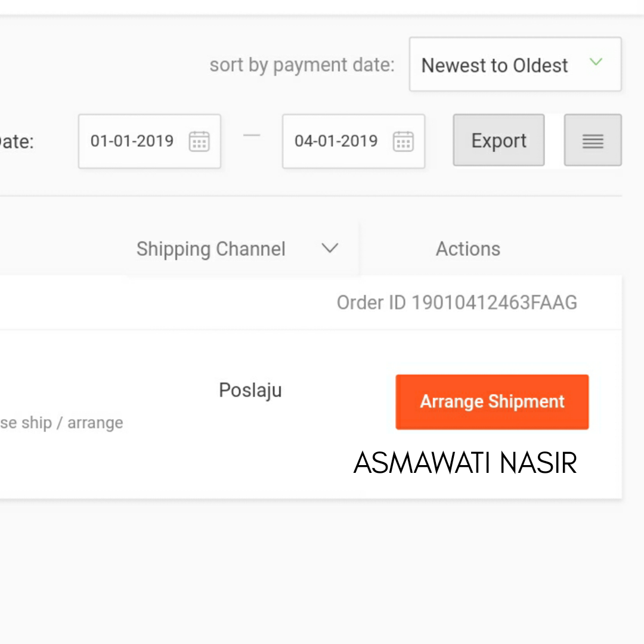
Task: Click the buyer name ASMAWATI NASIR
Action: [x=466, y=463]
